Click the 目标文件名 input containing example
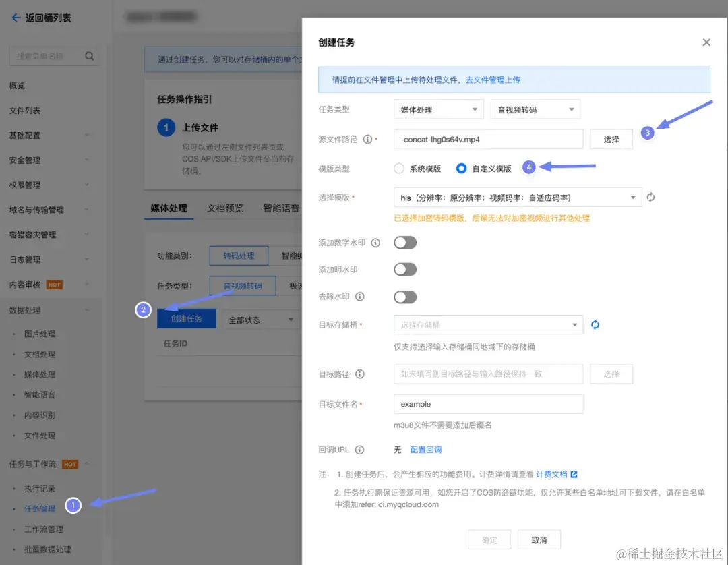 [488, 404]
